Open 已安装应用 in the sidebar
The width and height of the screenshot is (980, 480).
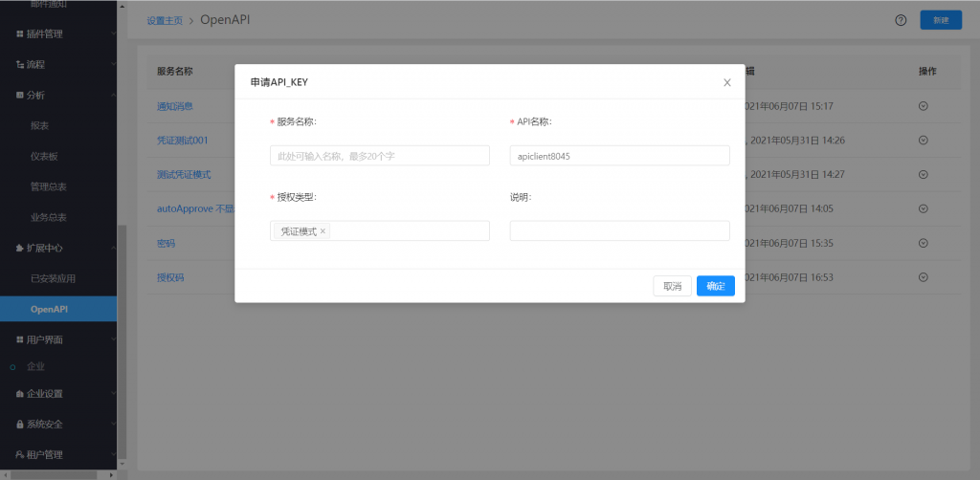(x=53, y=278)
